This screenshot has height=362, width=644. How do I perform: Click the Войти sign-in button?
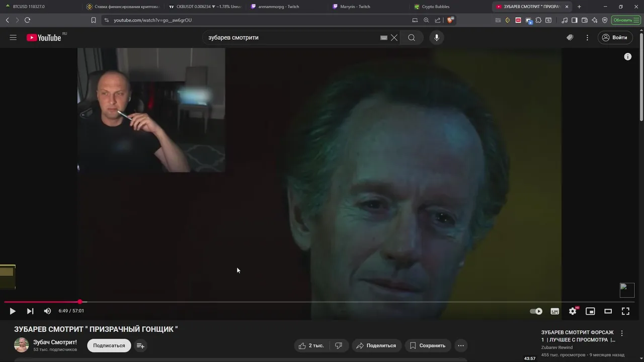click(614, 38)
